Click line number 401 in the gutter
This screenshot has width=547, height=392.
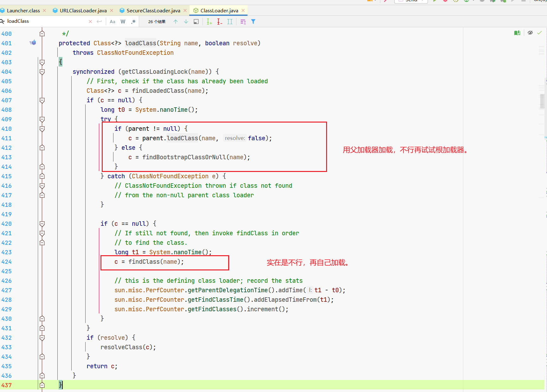coord(6,43)
